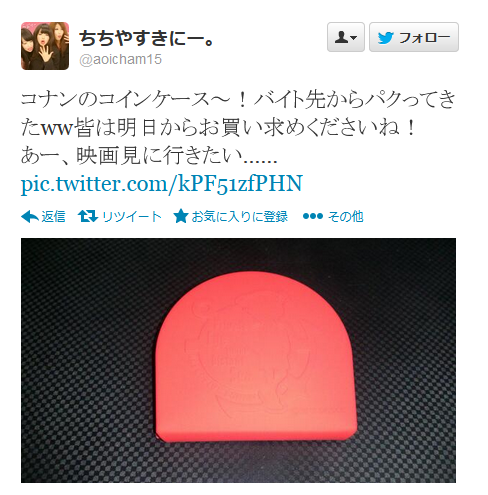
Task: Click the reply arrow icon
Action: 30,217
